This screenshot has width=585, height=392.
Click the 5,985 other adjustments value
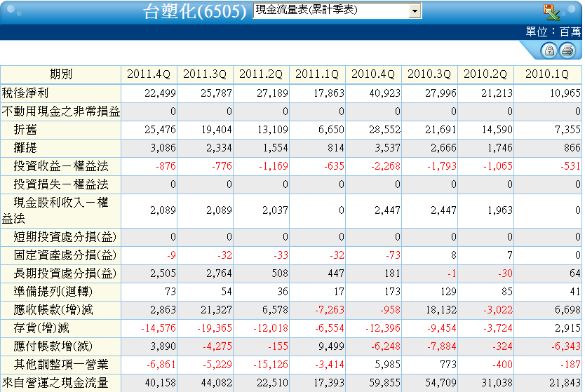click(388, 365)
